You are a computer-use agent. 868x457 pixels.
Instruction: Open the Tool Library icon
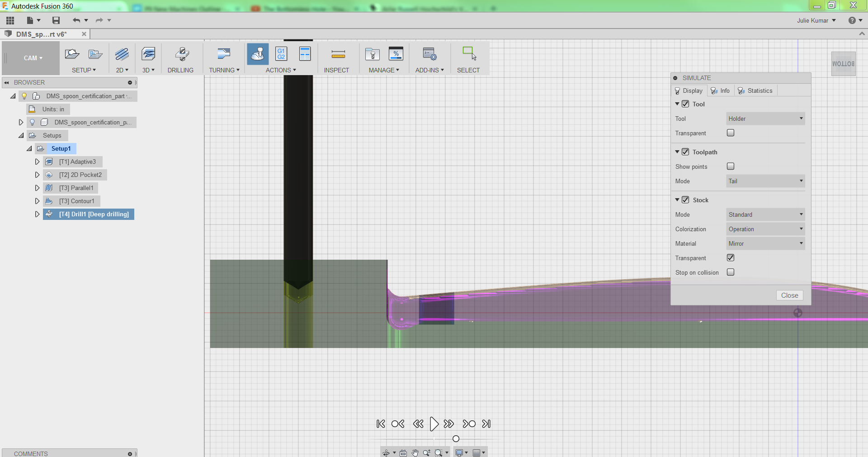click(373, 54)
